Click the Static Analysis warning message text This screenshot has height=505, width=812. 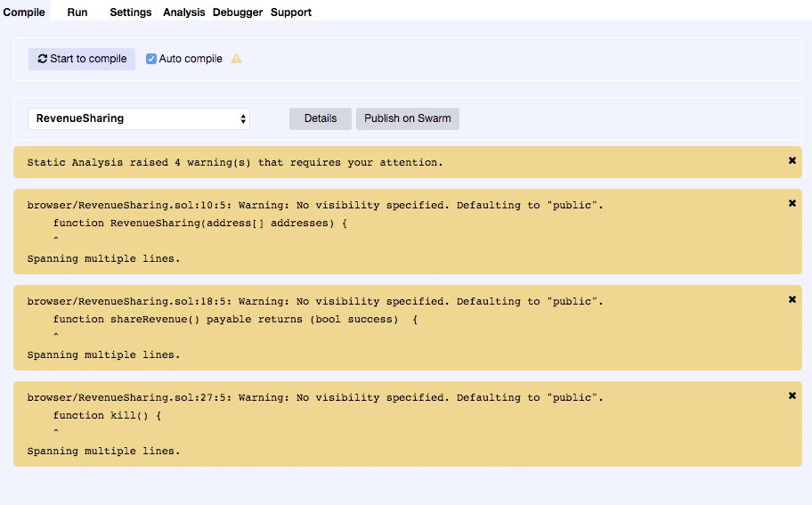pos(234,163)
